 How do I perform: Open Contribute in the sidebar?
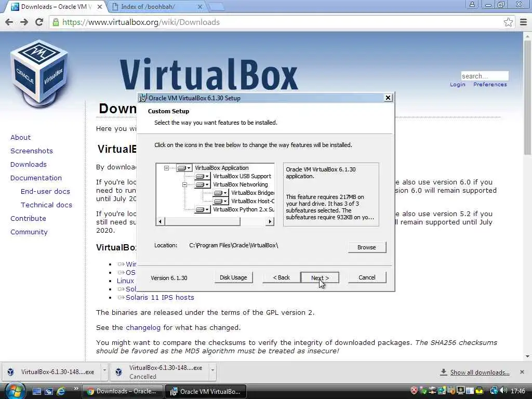[x=28, y=219]
